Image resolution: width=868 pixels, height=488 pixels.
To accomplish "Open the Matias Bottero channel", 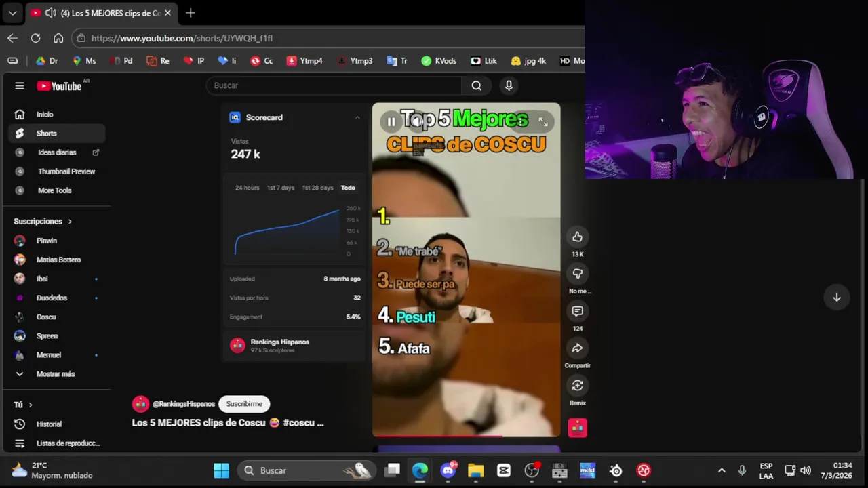I will point(57,260).
